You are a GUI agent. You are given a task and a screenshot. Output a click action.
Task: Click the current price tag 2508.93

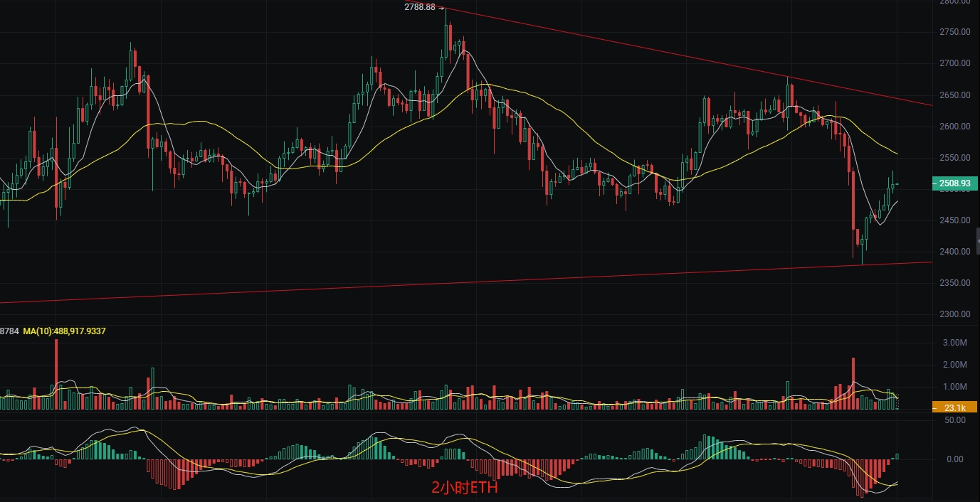(x=954, y=183)
